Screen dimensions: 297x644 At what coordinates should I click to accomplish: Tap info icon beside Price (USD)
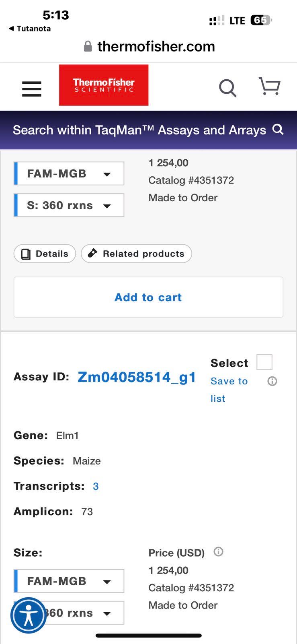[x=218, y=552]
